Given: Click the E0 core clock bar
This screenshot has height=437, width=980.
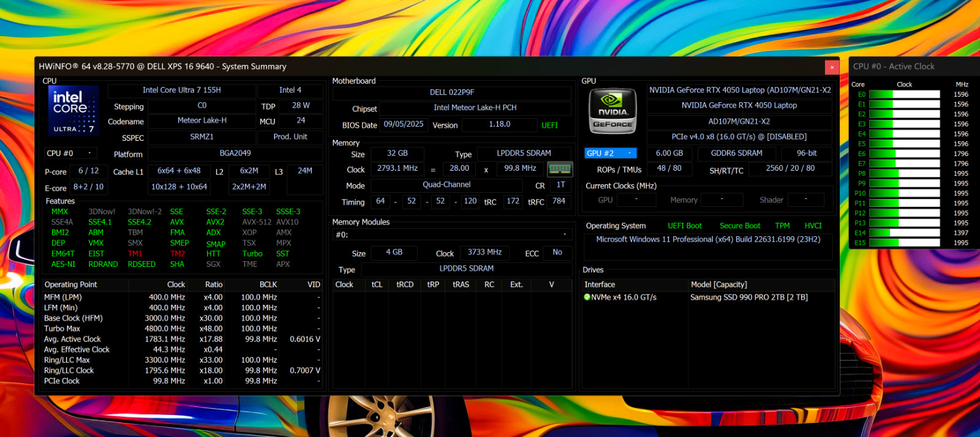Looking at the screenshot, I should (904, 94).
